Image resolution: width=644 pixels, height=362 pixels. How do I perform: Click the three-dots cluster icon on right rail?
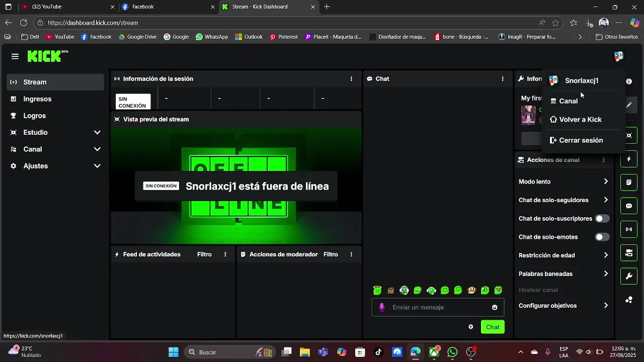tap(629, 300)
